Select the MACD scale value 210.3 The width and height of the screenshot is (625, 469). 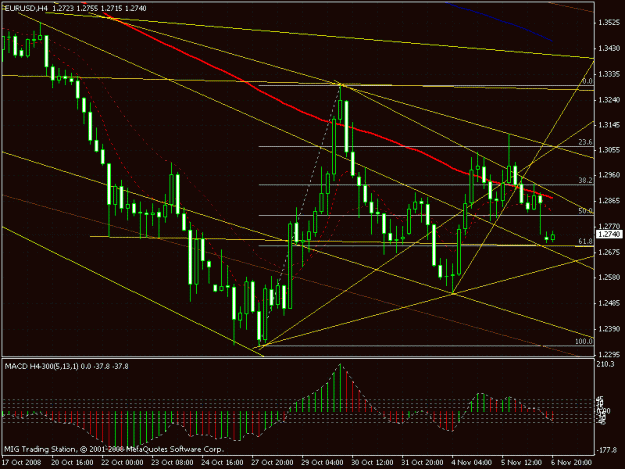pos(605,364)
